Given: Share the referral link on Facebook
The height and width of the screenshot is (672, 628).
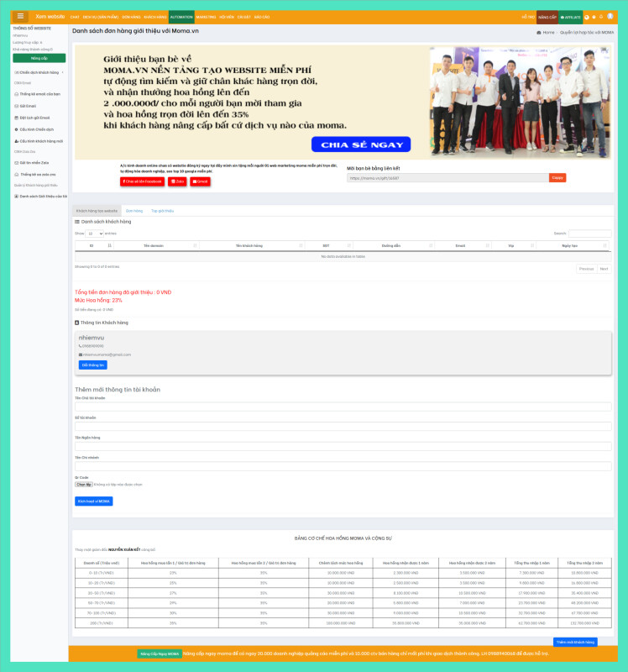Looking at the screenshot, I should coord(142,181).
